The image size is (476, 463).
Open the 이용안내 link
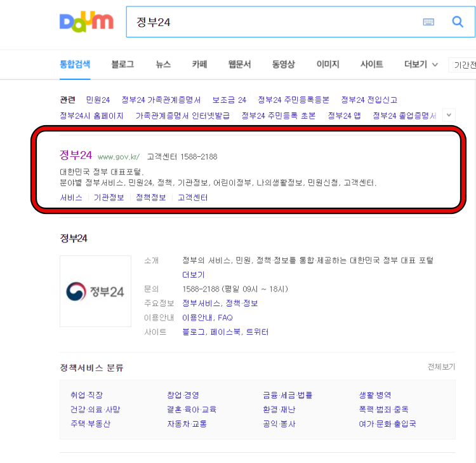click(x=197, y=318)
